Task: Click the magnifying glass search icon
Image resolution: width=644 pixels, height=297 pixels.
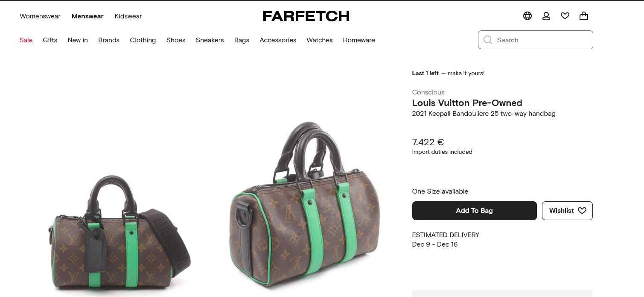Action: (488, 40)
